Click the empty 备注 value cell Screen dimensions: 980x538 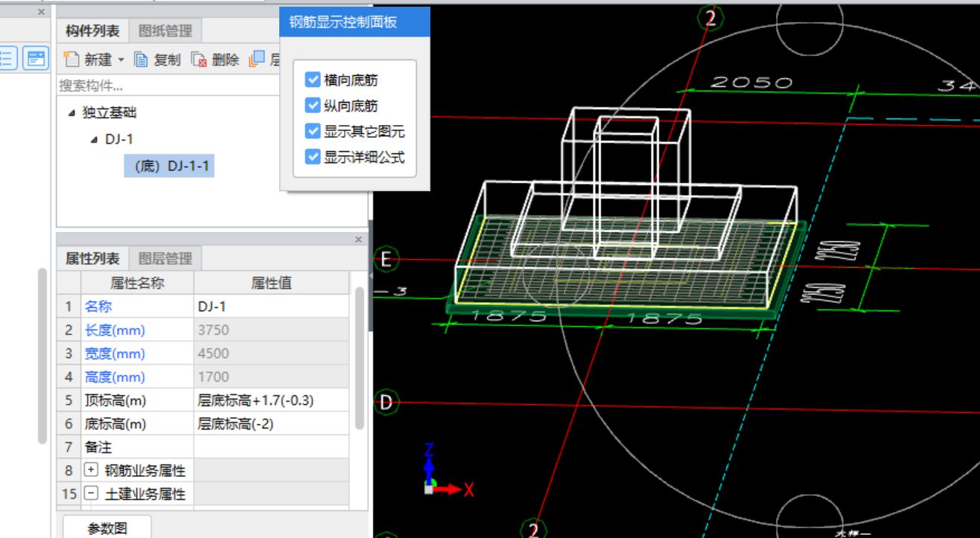tap(271, 447)
